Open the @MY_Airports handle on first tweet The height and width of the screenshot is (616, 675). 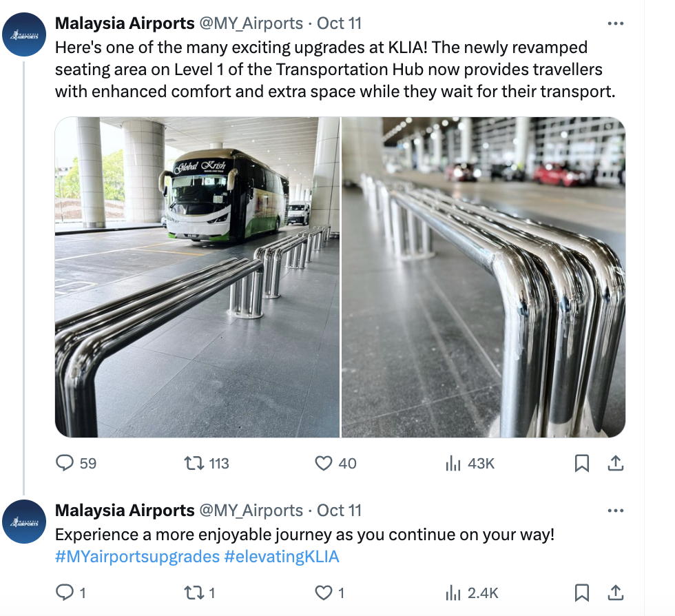pyautogui.click(x=251, y=23)
